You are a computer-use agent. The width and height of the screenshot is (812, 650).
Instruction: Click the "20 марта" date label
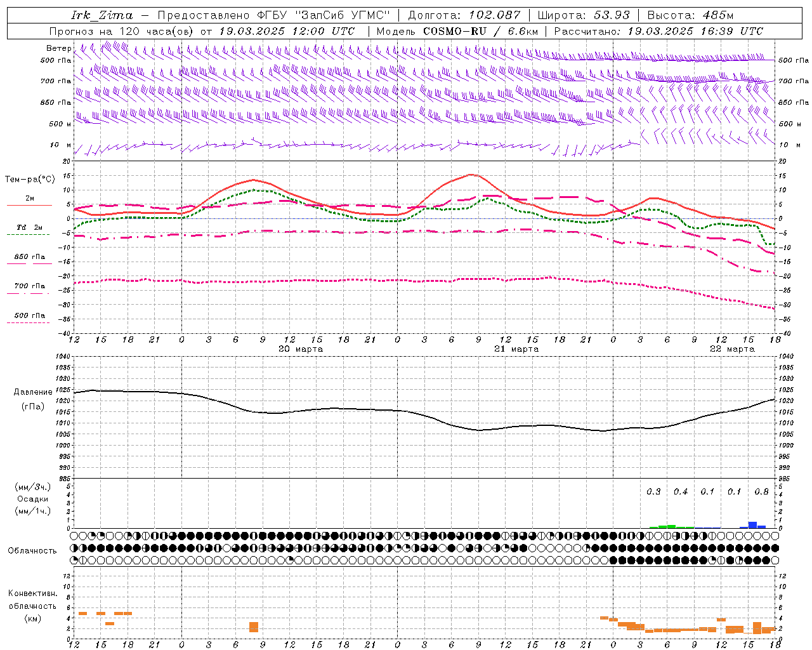pos(301,349)
